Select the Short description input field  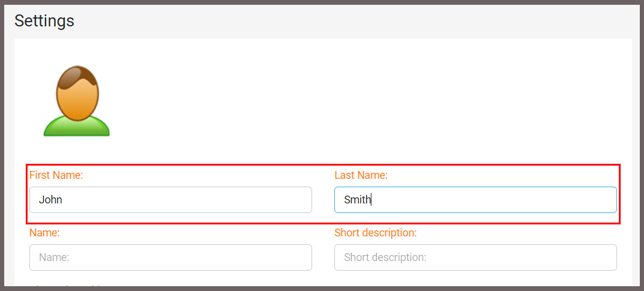tap(475, 257)
